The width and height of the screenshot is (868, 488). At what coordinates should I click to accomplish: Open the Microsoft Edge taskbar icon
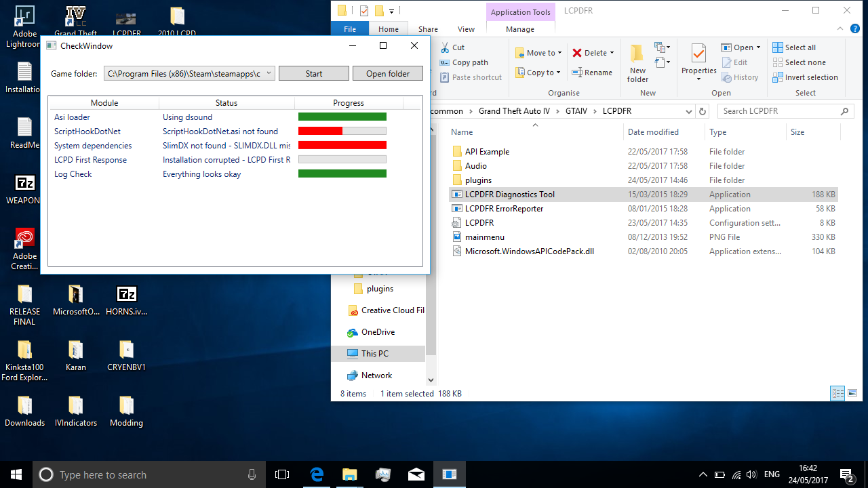click(317, 474)
